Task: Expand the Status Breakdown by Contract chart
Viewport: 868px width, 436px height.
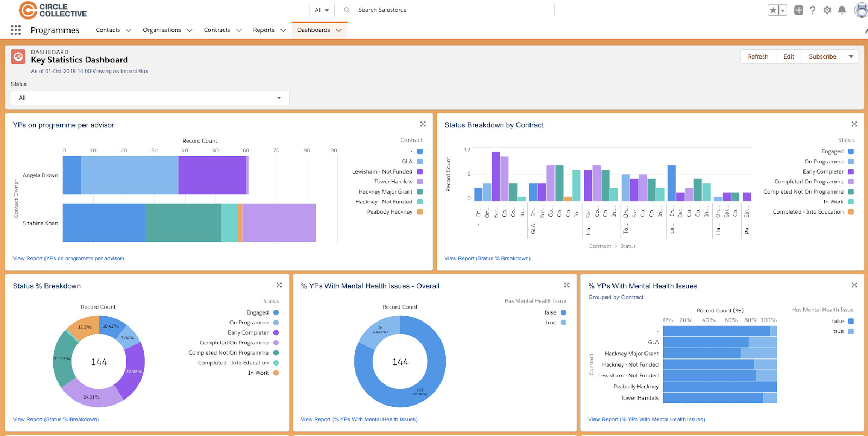Action: [x=854, y=124]
